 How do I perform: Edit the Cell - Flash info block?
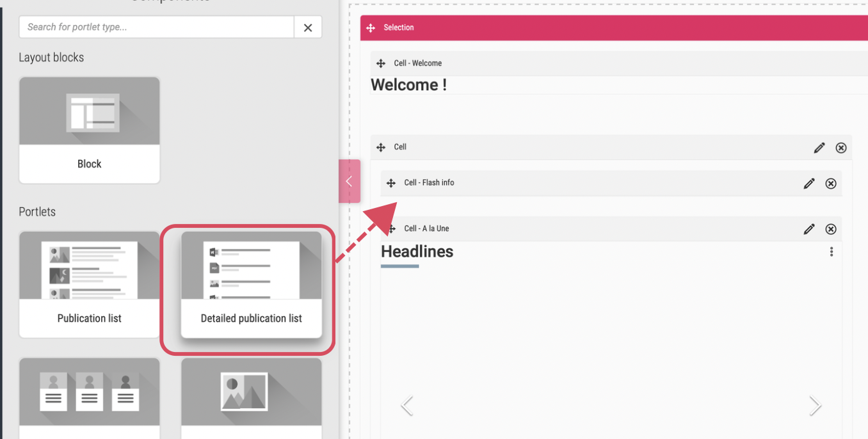pyautogui.click(x=809, y=184)
